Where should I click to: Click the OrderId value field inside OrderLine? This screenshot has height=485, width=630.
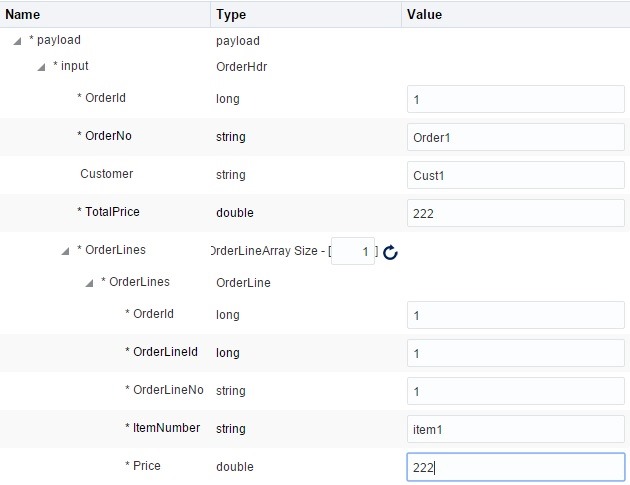[x=516, y=315]
